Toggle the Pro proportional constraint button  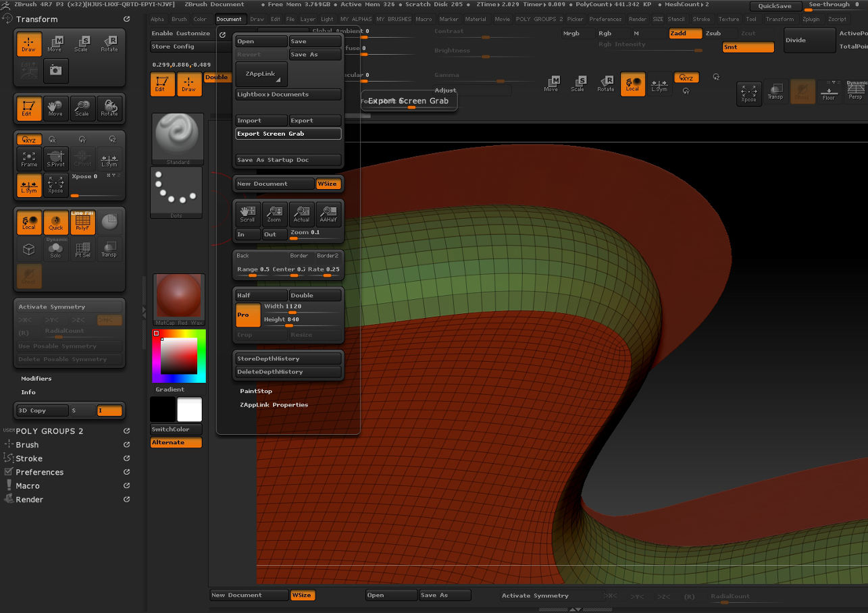click(248, 315)
